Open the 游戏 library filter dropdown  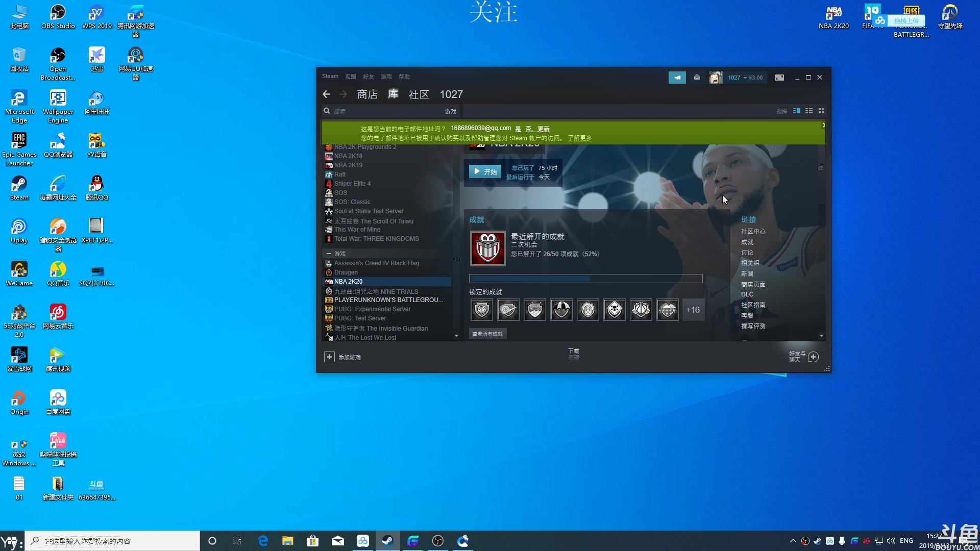(451, 111)
